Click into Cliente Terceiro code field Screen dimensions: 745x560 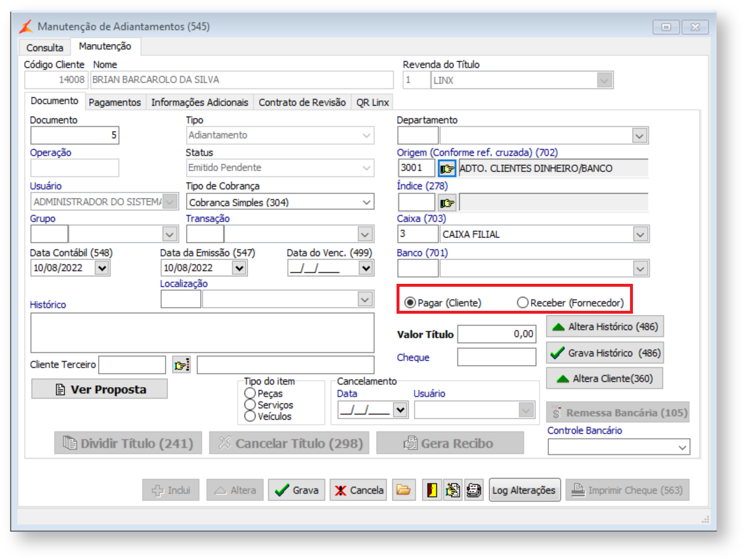pyautogui.click(x=132, y=365)
